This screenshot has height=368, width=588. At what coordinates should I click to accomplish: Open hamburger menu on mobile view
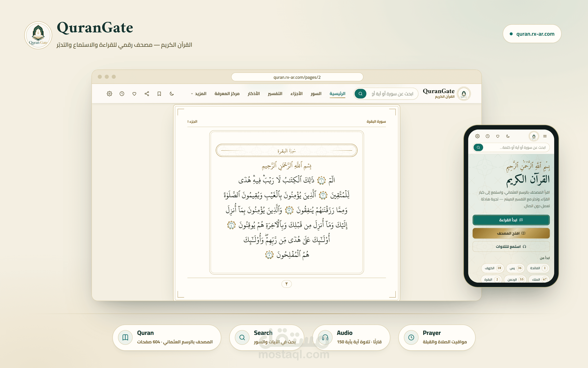pos(545,136)
